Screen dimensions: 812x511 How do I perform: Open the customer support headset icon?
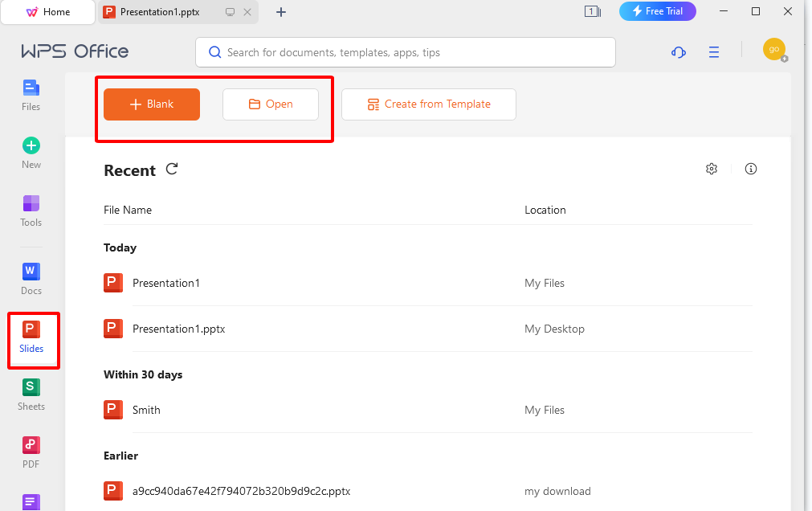(679, 52)
